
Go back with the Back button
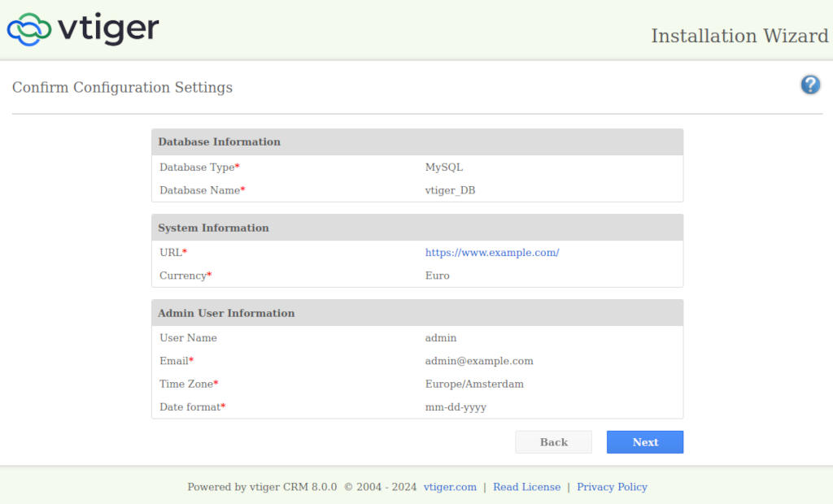click(553, 442)
